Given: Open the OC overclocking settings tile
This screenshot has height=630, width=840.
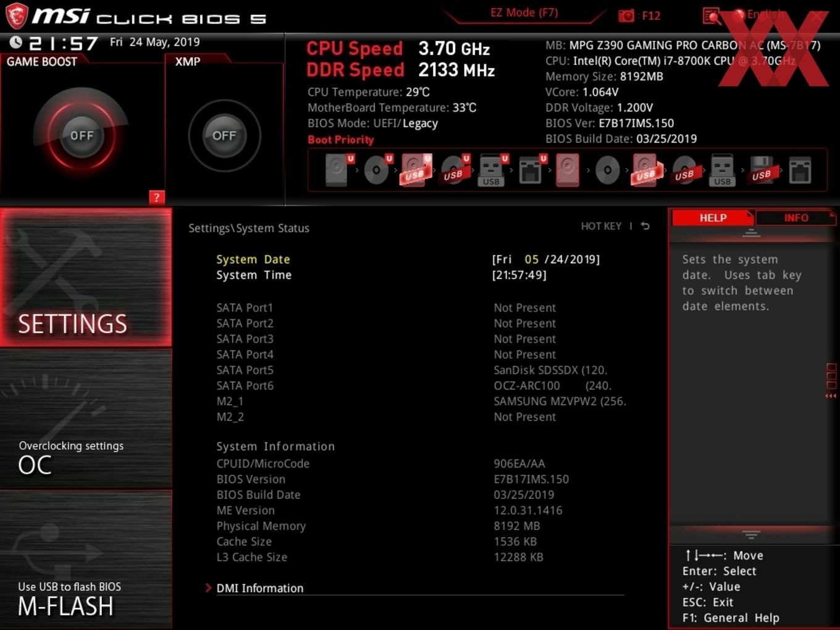Looking at the screenshot, I should click(86, 419).
